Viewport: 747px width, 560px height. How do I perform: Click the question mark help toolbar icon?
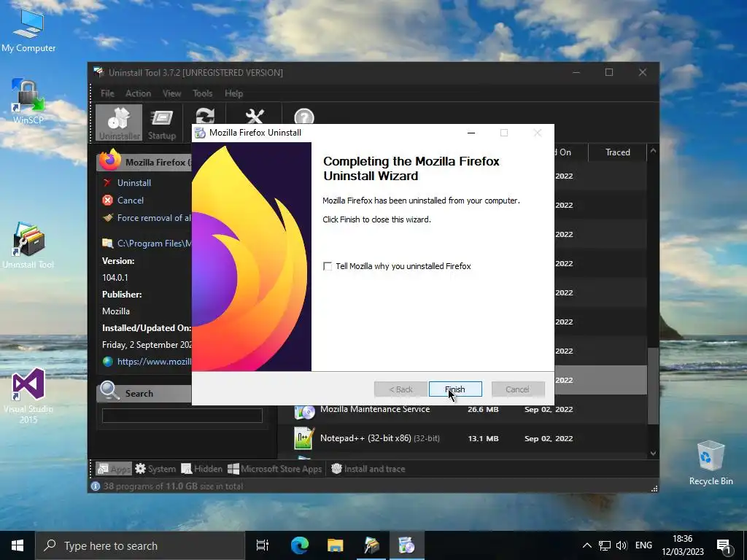304,116
